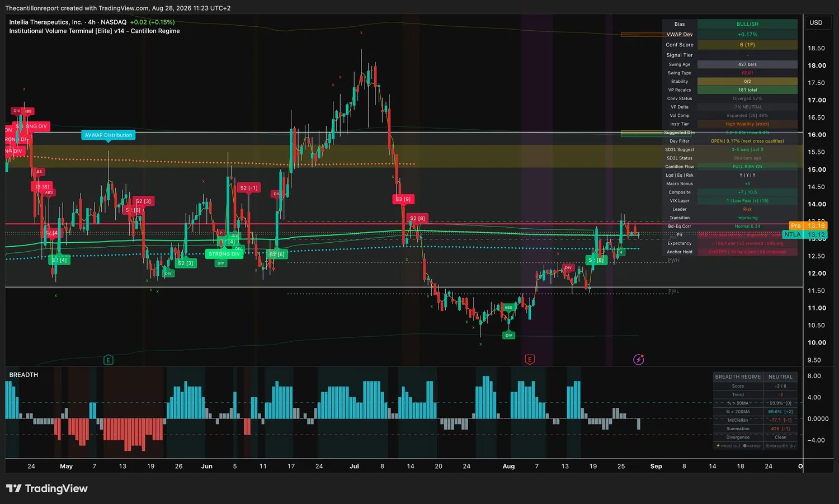The height and width of the screenshot is (504, 839).
Task: Open the Institutional Volume Terminal indicator title
Action: [x=95, y=31]
